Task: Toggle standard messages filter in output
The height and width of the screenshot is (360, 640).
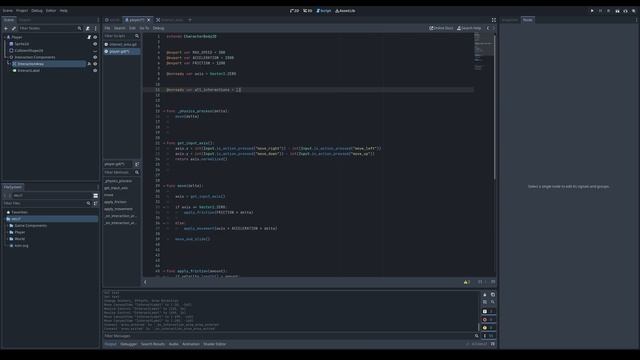Action: [488, 311]
